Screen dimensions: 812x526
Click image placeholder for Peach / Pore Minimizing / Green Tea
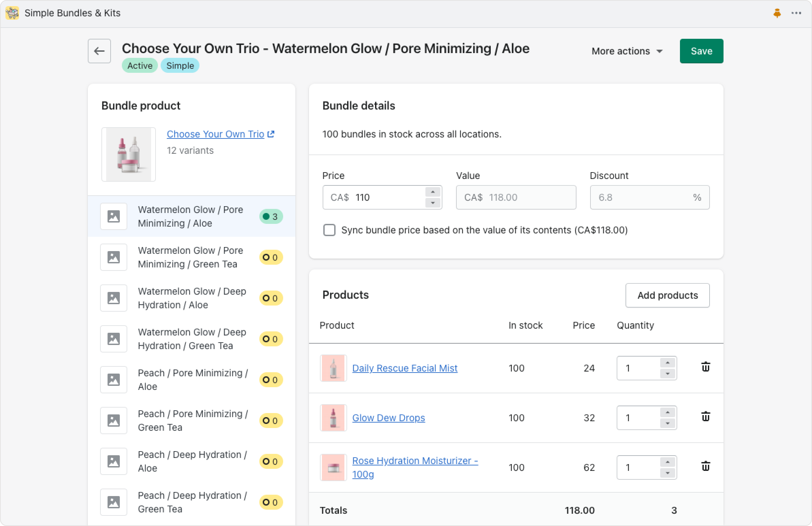pyautogui.click(x=114, y=421)
